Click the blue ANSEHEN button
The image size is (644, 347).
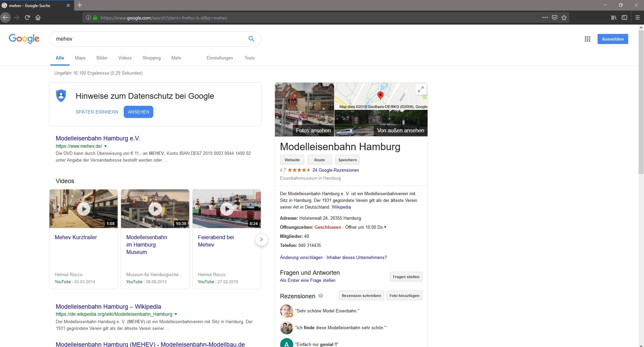(x=138, y=112)
